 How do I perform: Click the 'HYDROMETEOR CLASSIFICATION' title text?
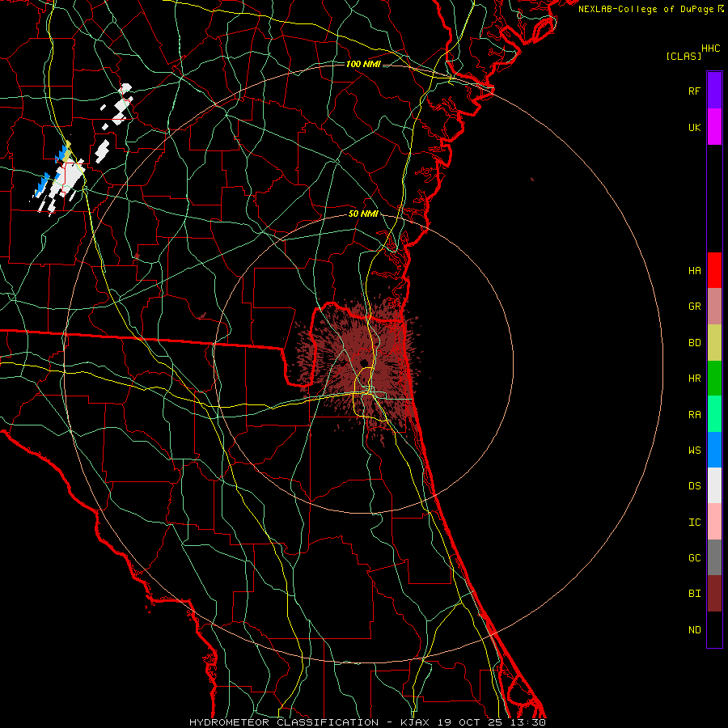(284, 722)
